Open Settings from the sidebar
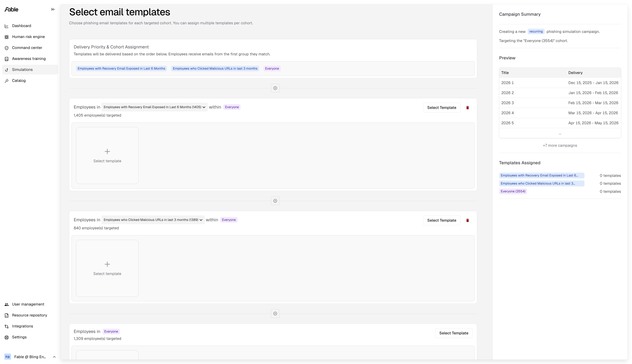 pyautogui.click(x=19, y=338)
